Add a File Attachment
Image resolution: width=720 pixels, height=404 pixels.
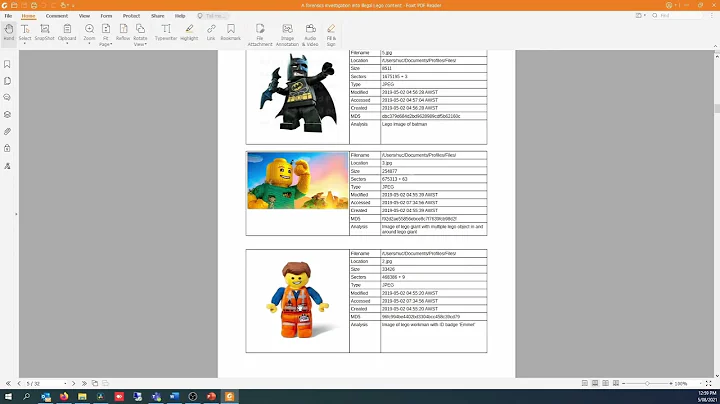click(260, 35)
